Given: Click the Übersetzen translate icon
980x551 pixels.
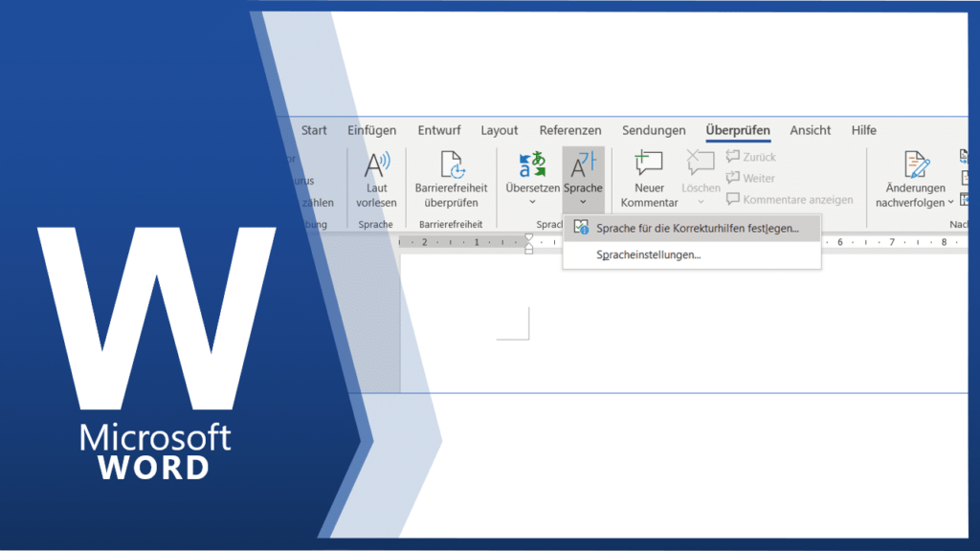Looking at the screenshot, I should pos(532,165).
